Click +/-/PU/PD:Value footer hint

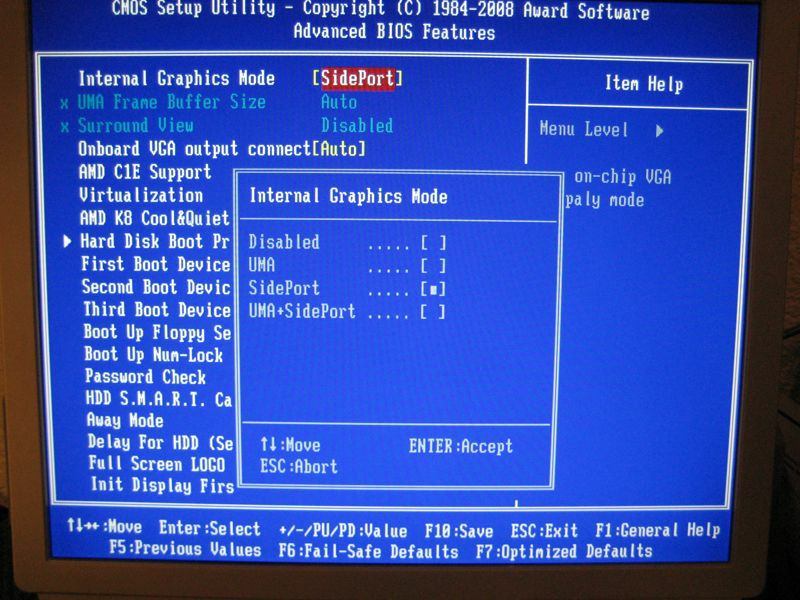point(343,531)
